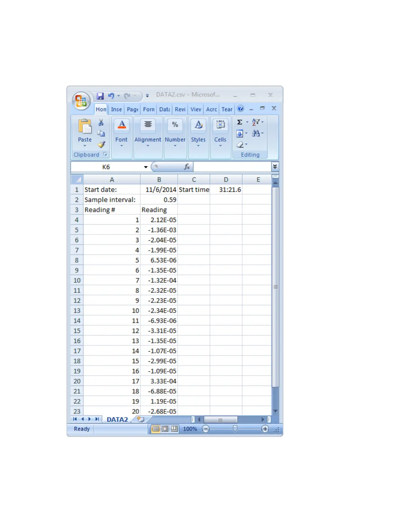Open Find & Select binoculars

(258, 133)
